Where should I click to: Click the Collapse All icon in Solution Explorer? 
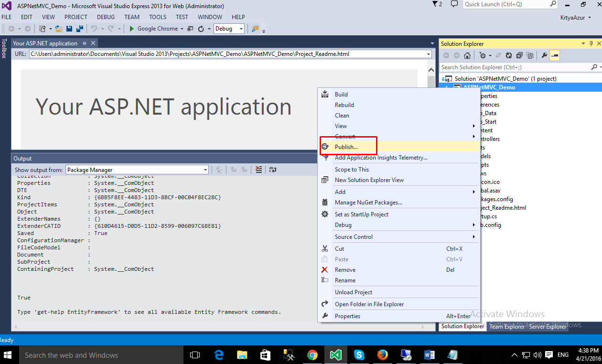point(519,55)
